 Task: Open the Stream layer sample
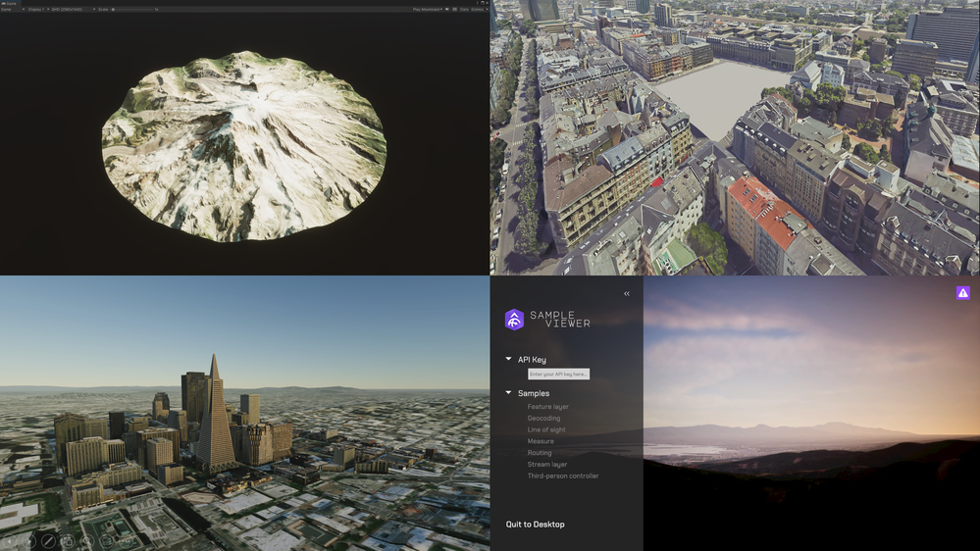pyautogui.click(x=546, y=464)
